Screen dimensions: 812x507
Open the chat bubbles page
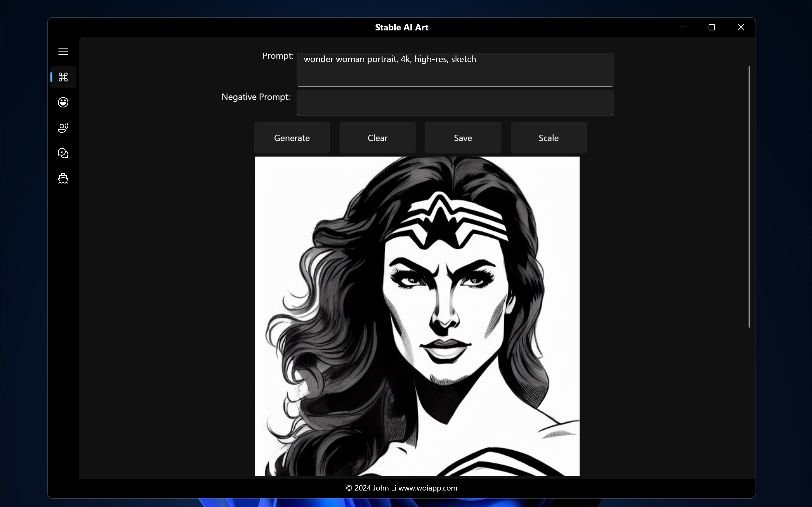coord(63,153)
